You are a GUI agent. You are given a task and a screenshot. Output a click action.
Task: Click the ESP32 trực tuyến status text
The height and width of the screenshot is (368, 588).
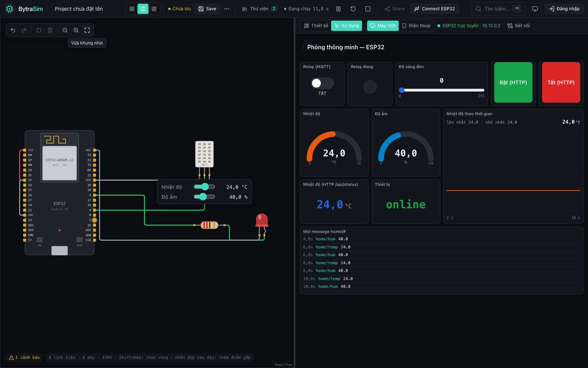click(472, 26)
